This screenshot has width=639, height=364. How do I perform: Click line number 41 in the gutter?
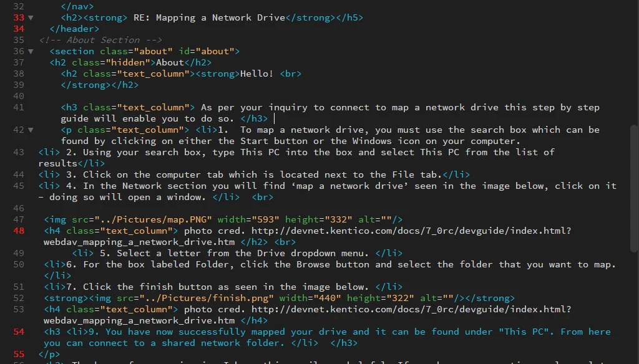[19, 107]
